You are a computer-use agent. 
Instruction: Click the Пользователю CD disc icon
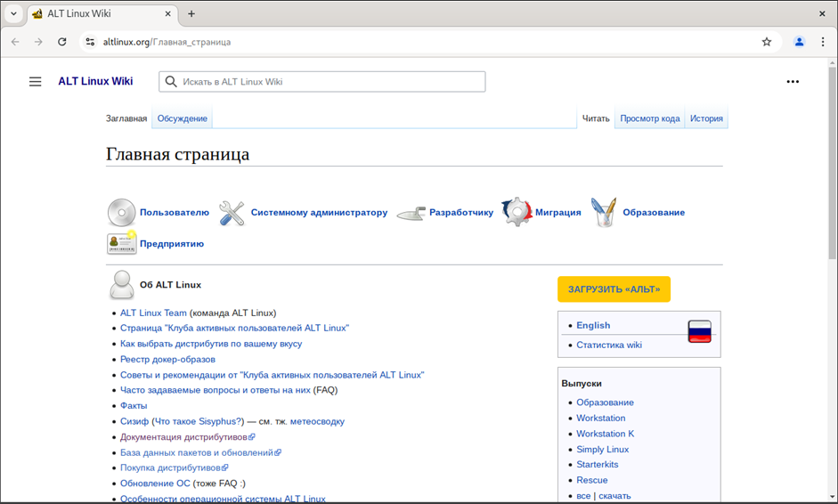pos(121,213)
